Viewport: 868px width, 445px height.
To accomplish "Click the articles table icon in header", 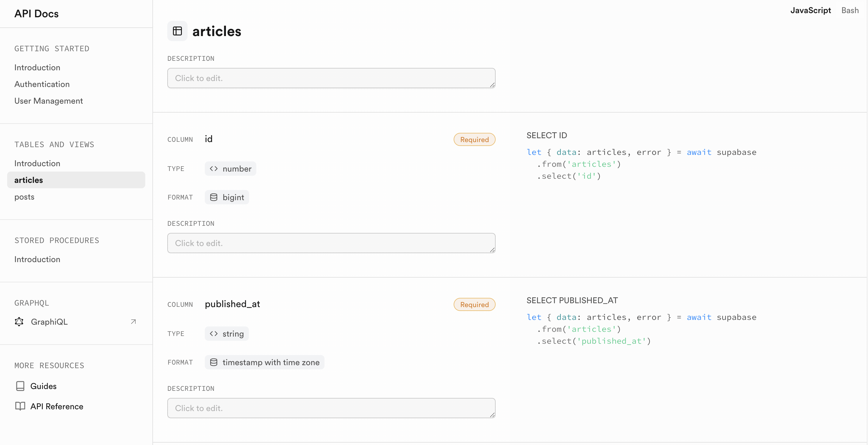I will [x=177, y=31].
